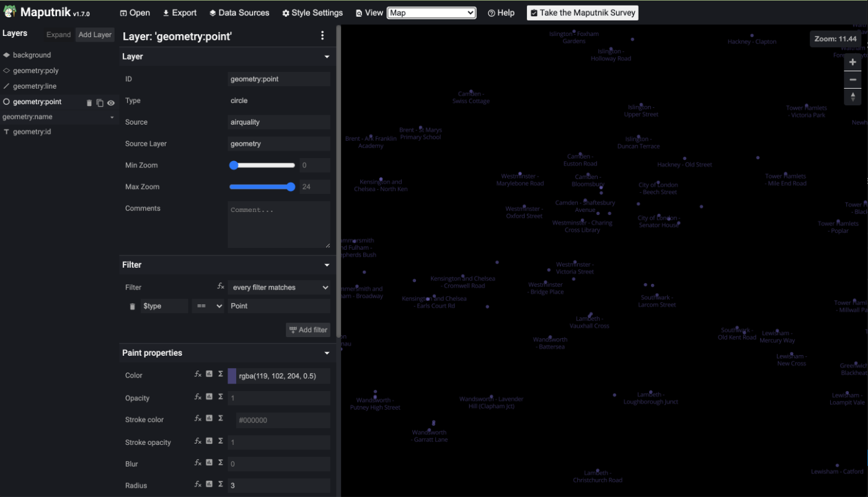
Task: Adjust the Max Zoom slider
Action: [x=262, y=187]
